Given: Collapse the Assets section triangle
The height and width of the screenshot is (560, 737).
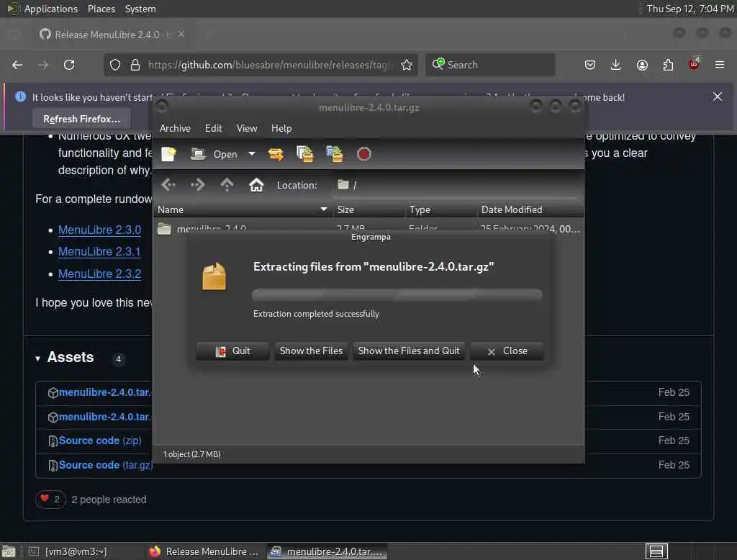Looking at the screenshot, I should [x=37, y=358].
